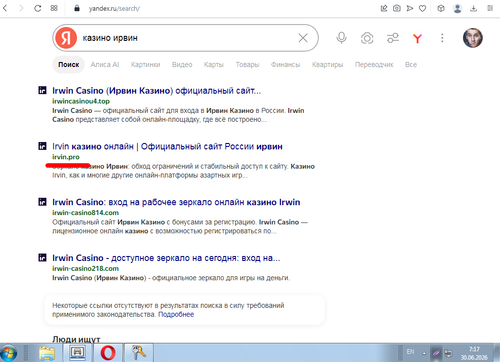Click the irvin.pro green URL

click(66, 157)
